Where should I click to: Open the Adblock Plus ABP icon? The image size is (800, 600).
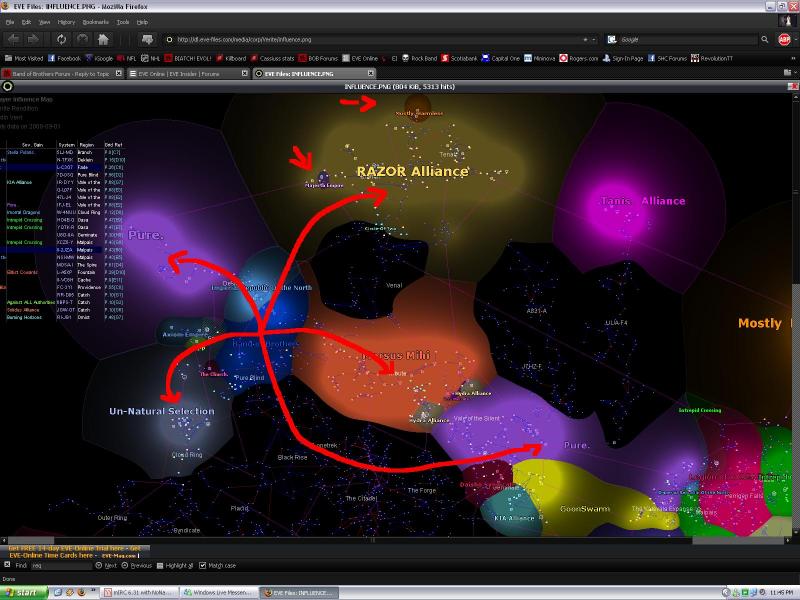tap(784, 39)
